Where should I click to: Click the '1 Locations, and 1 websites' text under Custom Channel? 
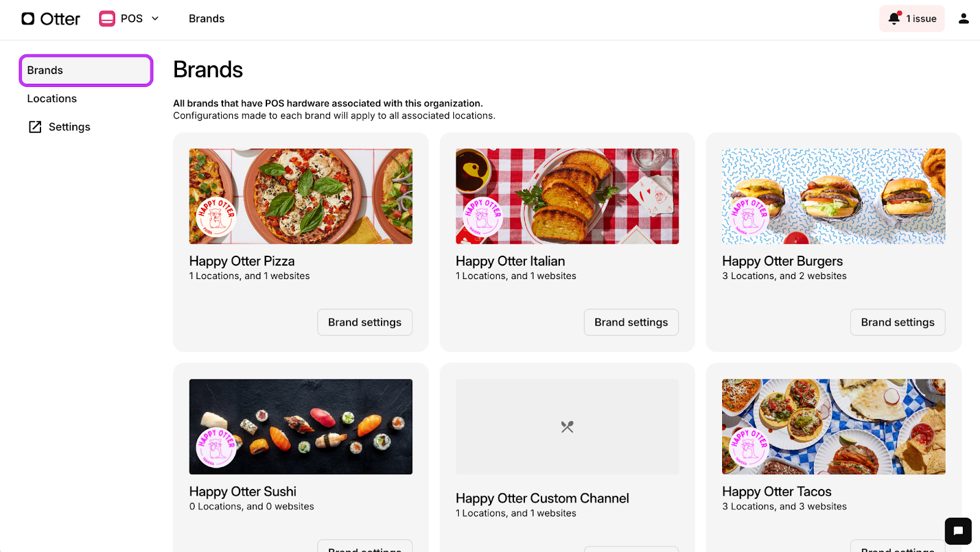click(x=516, y=513)
